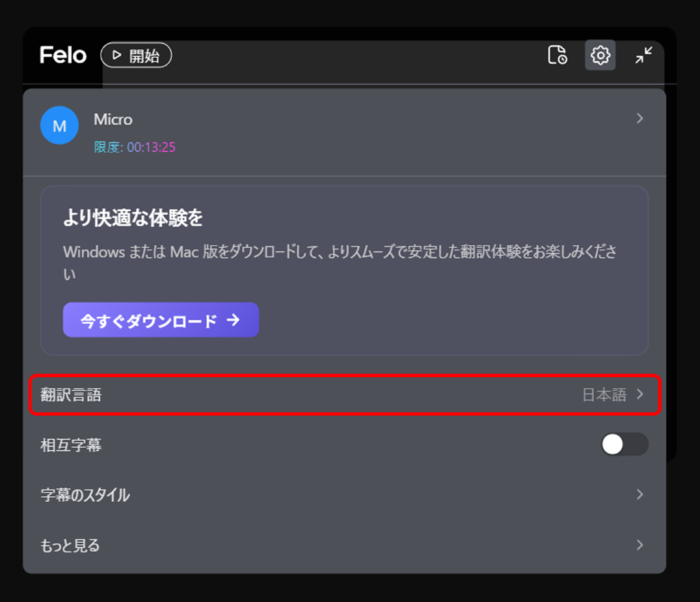The height and width of the screenshot is (602, 700).
Task: Select the 日本語 language value
Action: 604,395
